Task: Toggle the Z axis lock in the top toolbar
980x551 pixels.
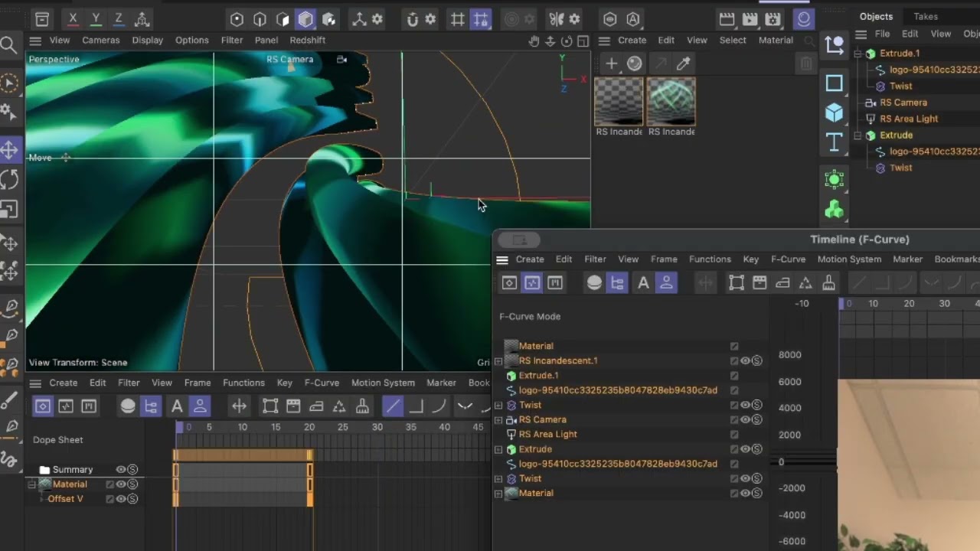Action: [x=119, y=19]
